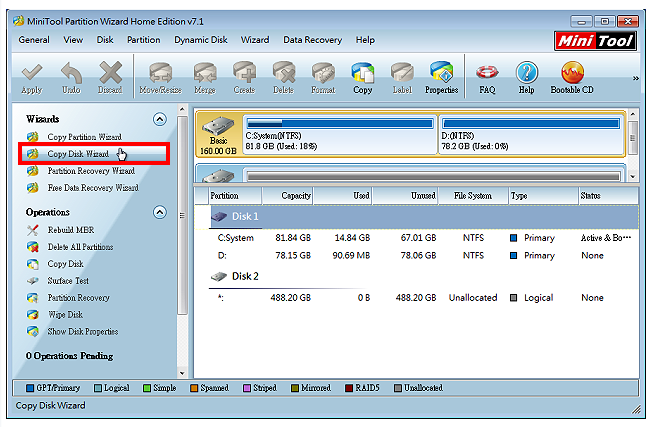The image size is (658, 427).
Task: Click the Delete partition icon
Action: (284, 72)
